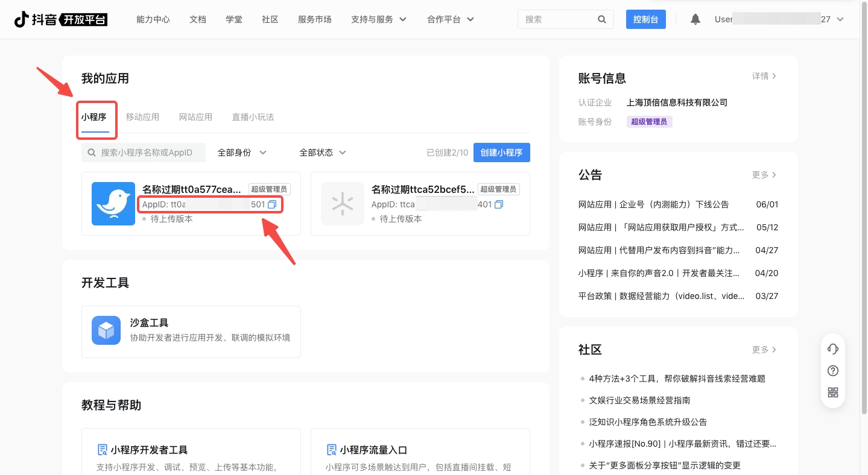This screenshot has height=475, width=868.
Task: Open 公告 更多 link
Action: coord(764,175)
